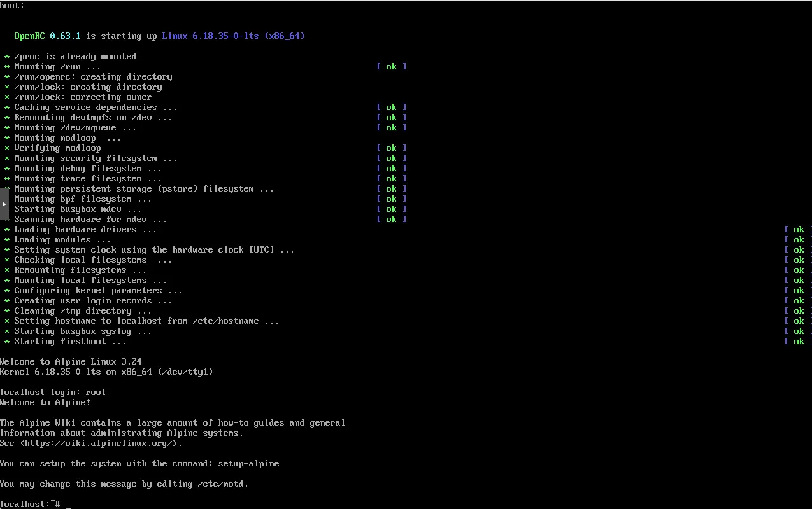Click 'Caching service dependencies ...' line
This screenshot has height=509, width=812.
(x=96, y=107)
